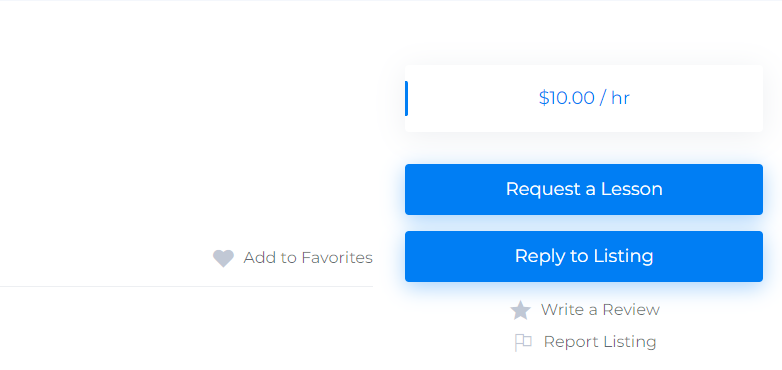
Task: Click the star icon next to Write a Review
Action: 520,310
